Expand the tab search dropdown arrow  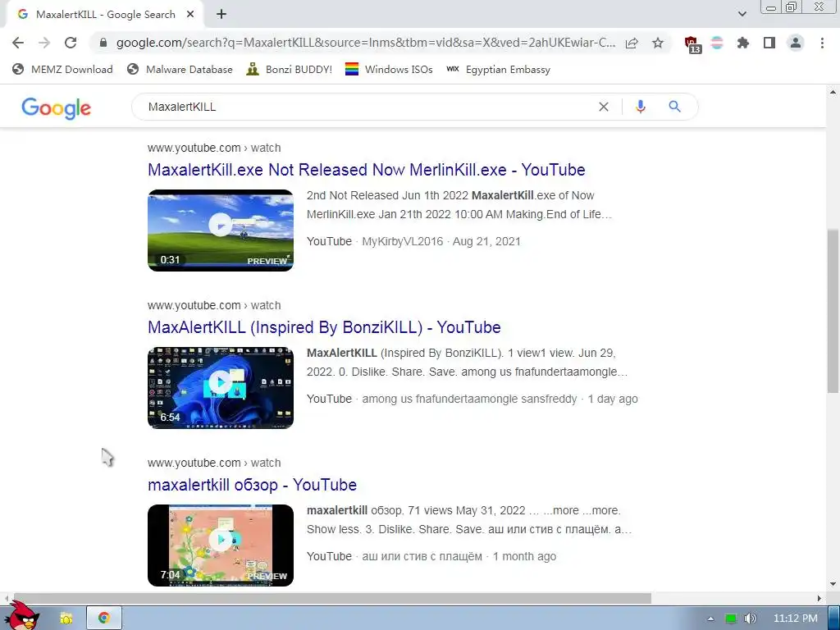tap(742, 14)
